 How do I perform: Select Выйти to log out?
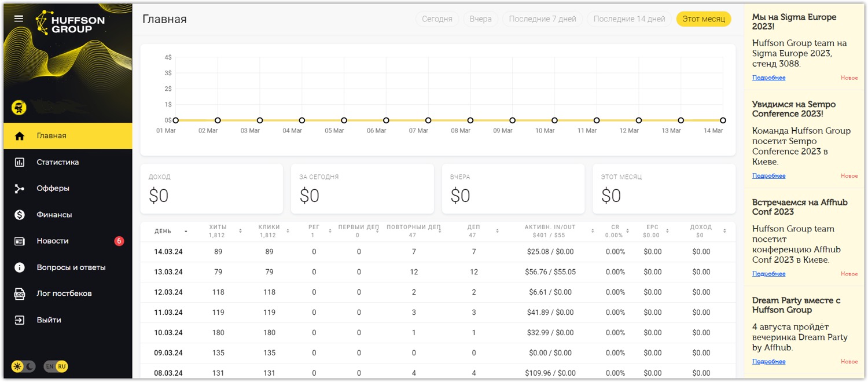point(68,320)
